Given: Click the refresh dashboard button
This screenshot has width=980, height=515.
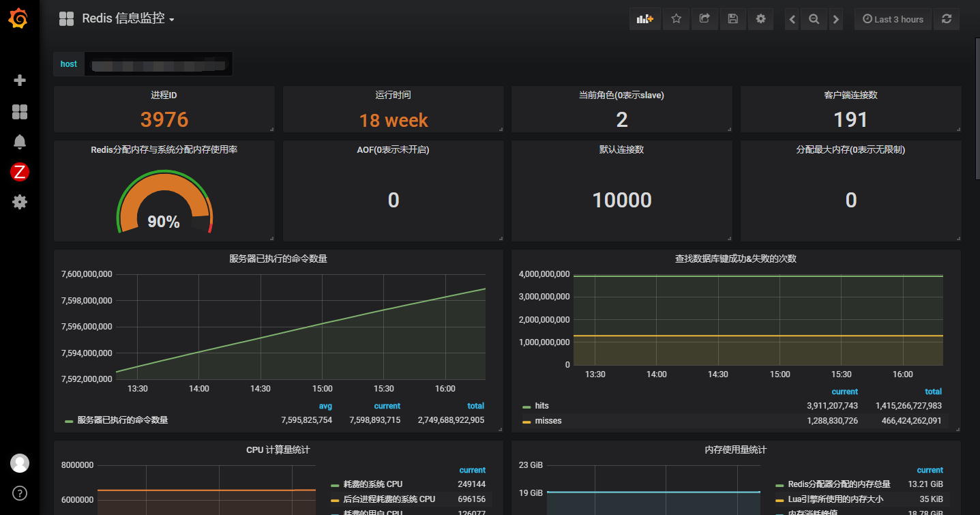Looking at the screenshot, I should 947,19.
